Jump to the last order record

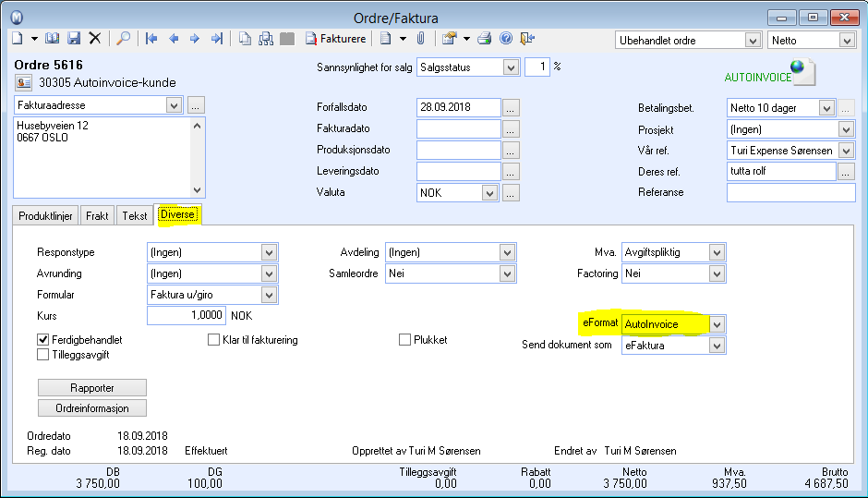(216, 38)
